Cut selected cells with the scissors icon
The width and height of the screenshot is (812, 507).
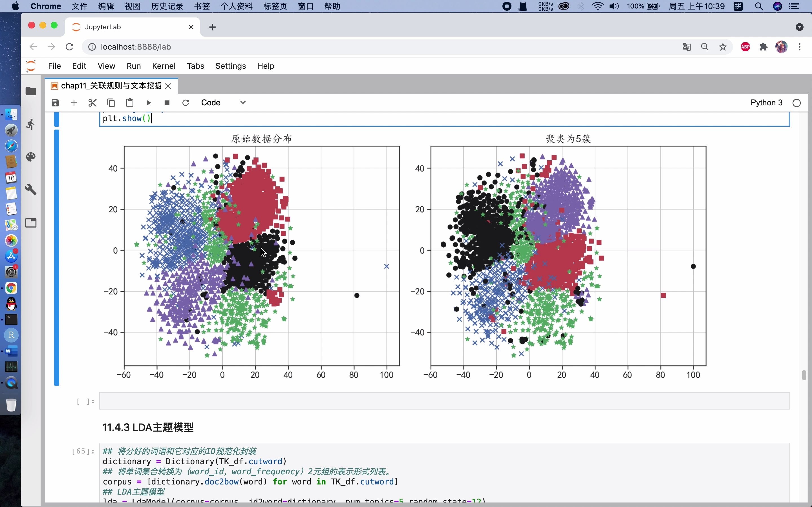pyautogui.click(x=92, y=103)
